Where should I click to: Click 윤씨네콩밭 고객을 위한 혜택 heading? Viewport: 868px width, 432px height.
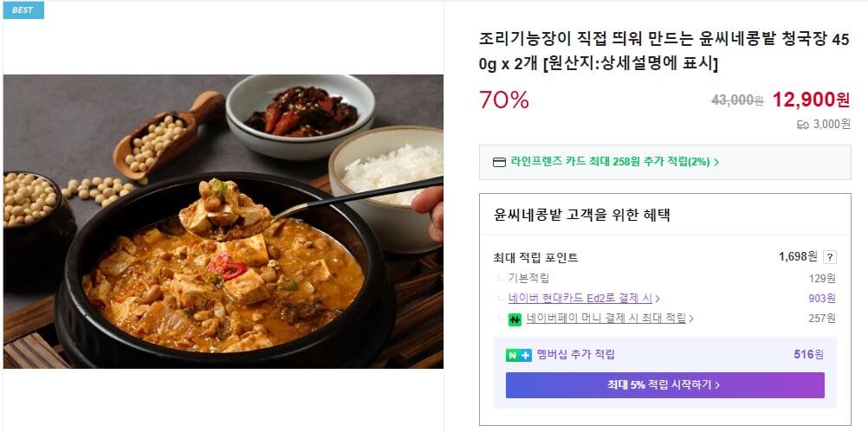click(581, 215)
